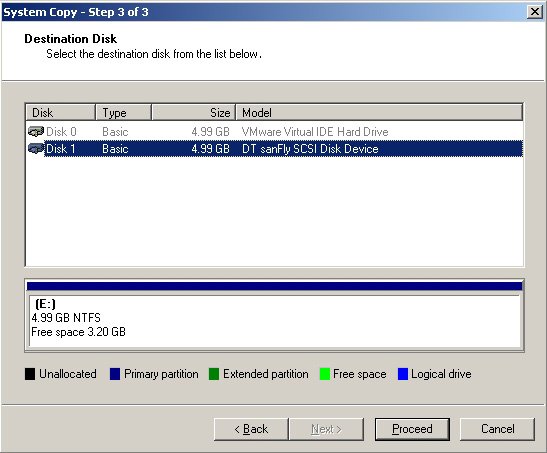This screenshot has height=453, width=547.
Task: Click the Extended partition green swatch
Action: pyautogui.click(x=214, y=374)
